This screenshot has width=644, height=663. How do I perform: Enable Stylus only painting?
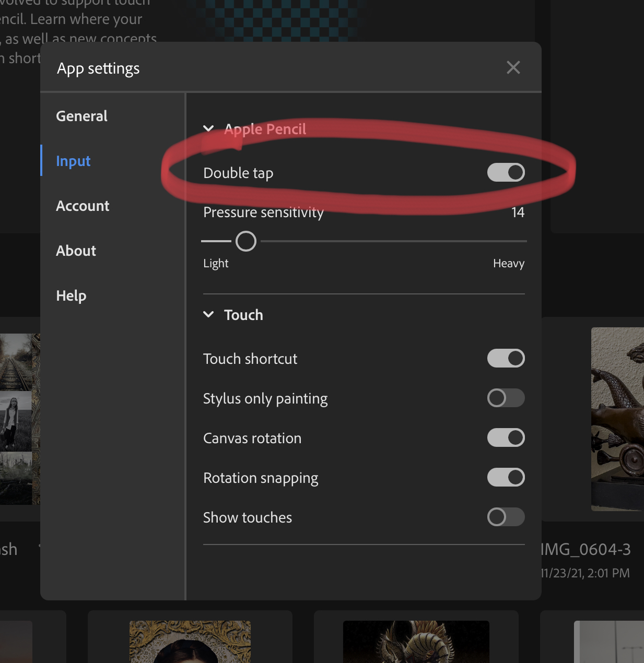[506, 398]
